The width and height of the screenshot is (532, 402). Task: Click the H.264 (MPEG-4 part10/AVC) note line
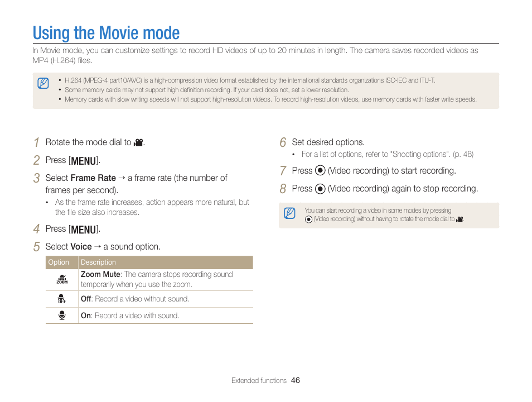tap(250, 80)
